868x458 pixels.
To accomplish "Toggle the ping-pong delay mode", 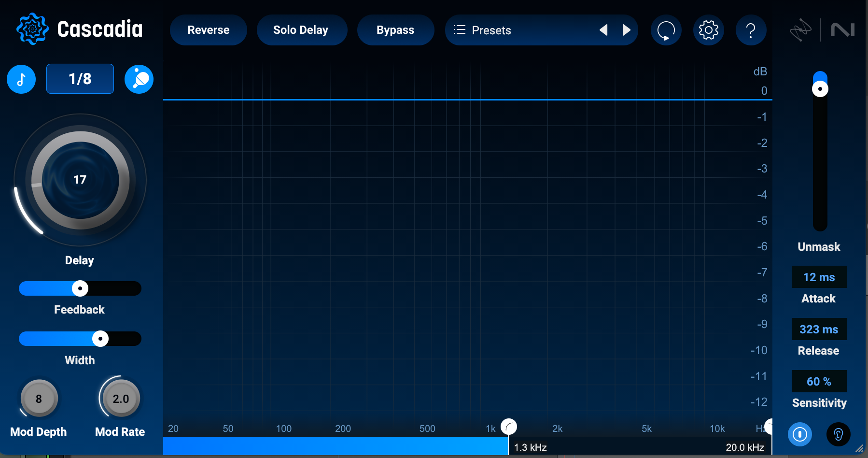I will coord(139,79).
